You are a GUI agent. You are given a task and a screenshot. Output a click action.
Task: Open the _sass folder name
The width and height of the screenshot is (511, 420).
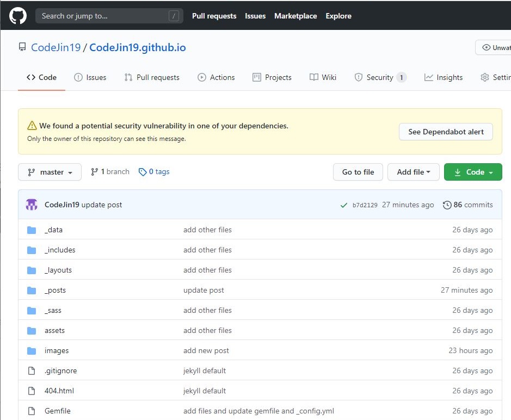coord(53,311)
